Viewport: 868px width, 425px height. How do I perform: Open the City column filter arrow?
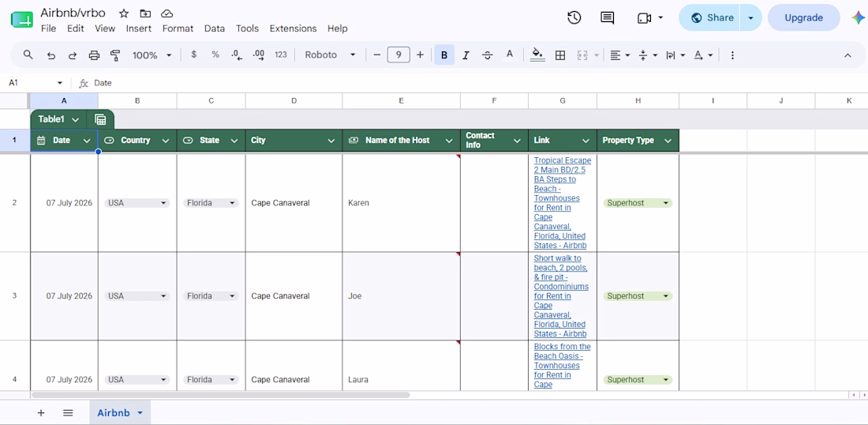coord(331,141)
